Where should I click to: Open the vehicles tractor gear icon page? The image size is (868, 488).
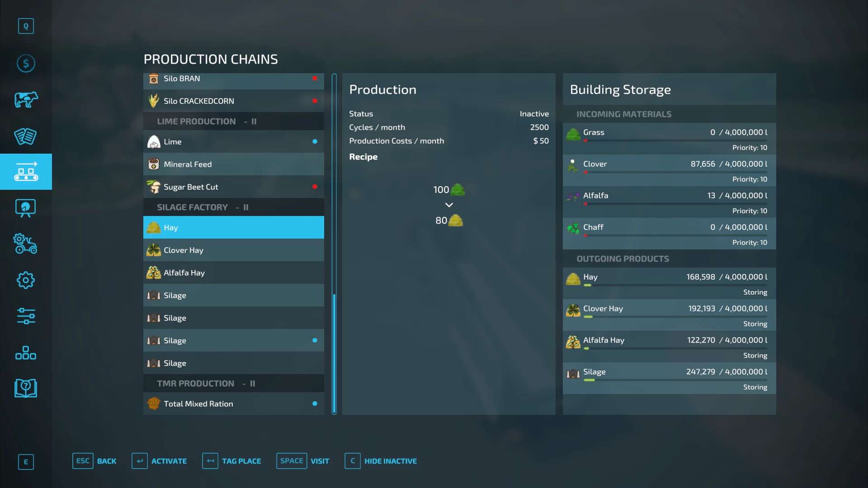click(x=26, y=244)
